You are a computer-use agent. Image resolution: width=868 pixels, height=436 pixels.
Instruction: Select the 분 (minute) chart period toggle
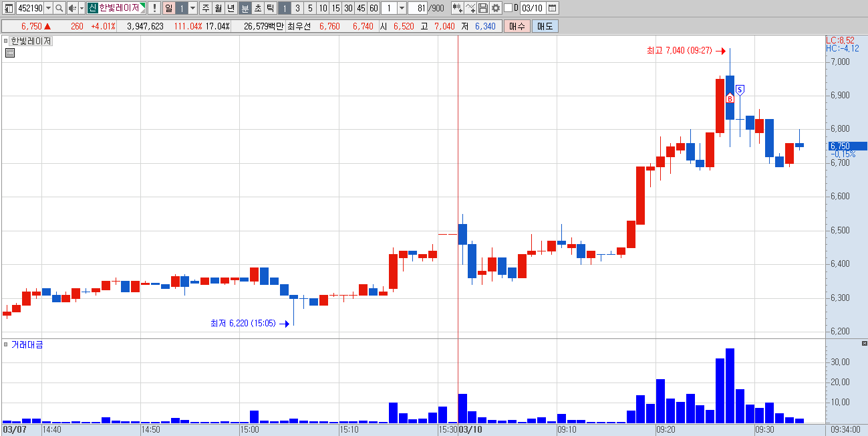[x=245, y=8]
